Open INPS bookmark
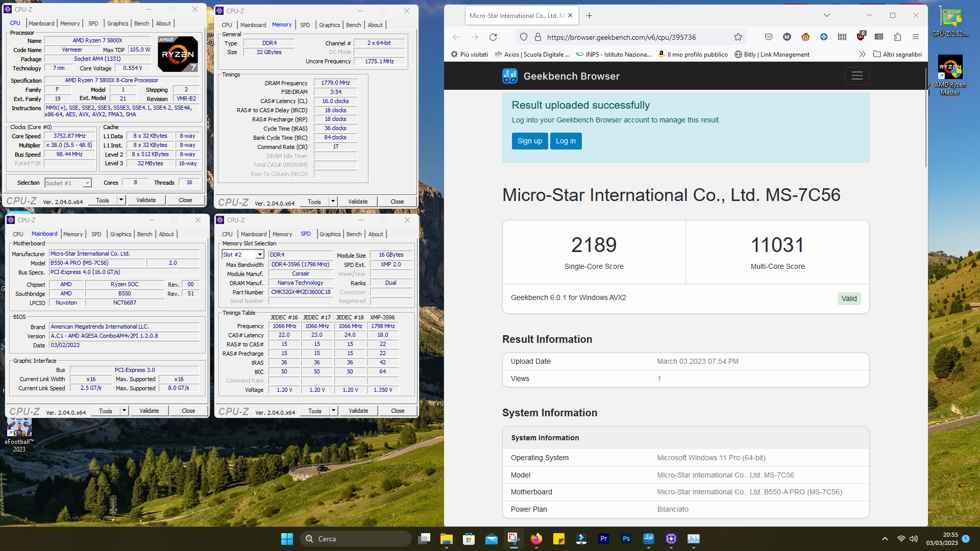 coord(614,54)
